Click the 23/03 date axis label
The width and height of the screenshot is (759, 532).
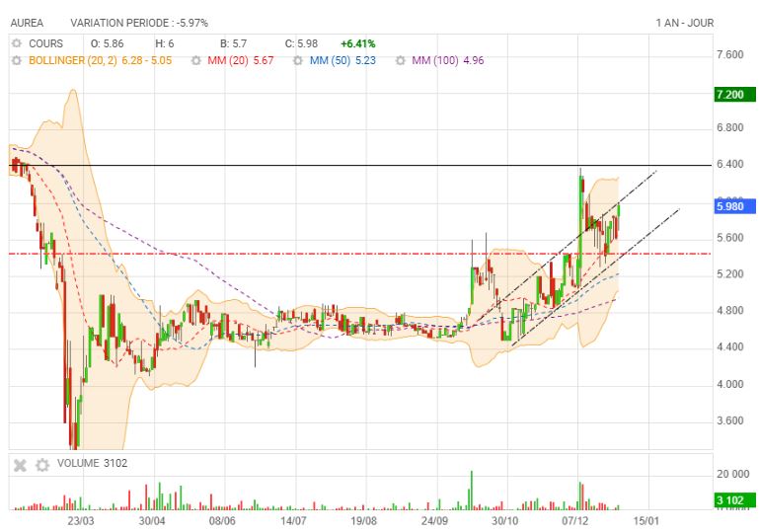point(81,521)
